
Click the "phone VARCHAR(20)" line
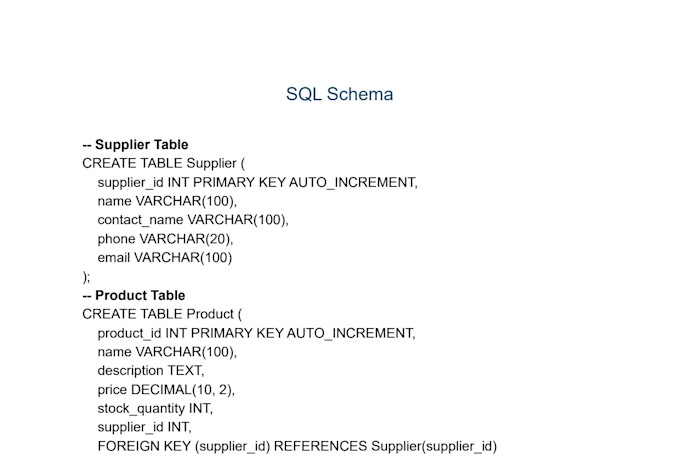(x=165, y=239)
